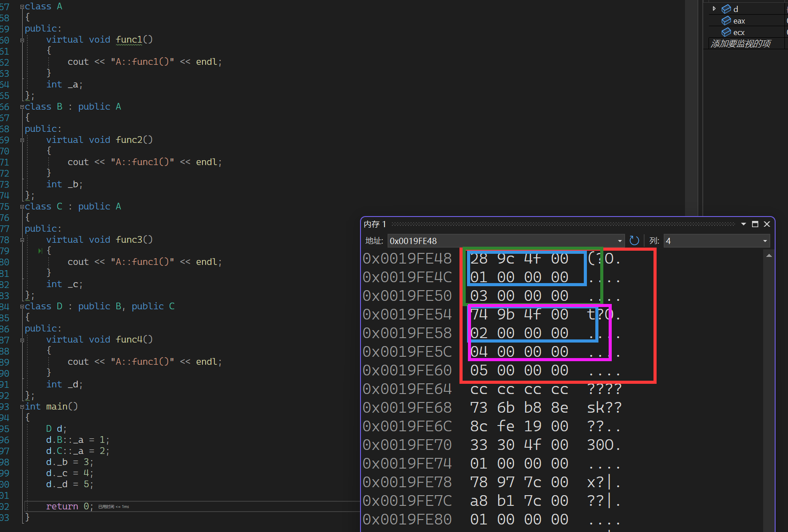This screenshot has width=788, height=532.
Task: Click address 0x0019FE54 in memory view
Action: (407, 314)
